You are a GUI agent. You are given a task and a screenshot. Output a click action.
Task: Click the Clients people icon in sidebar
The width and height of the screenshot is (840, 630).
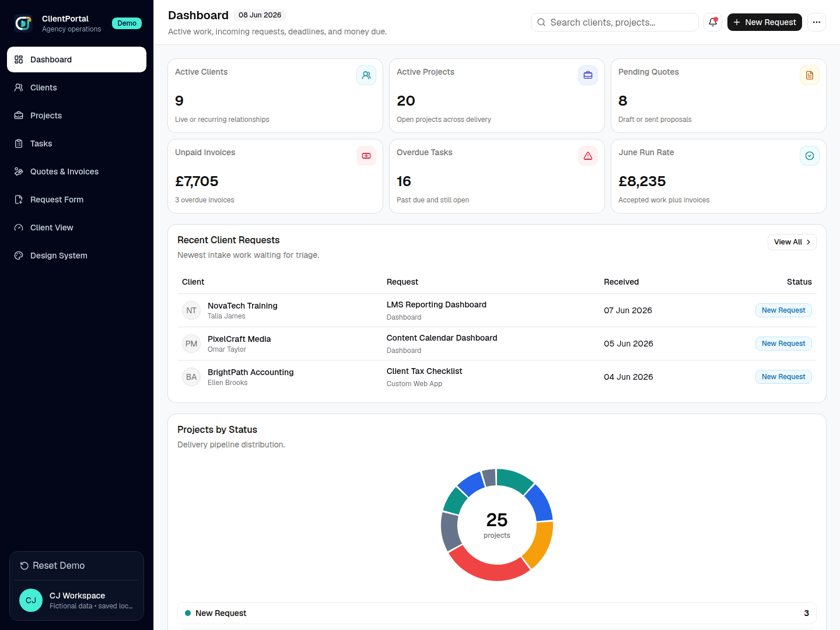click(19, 87)
